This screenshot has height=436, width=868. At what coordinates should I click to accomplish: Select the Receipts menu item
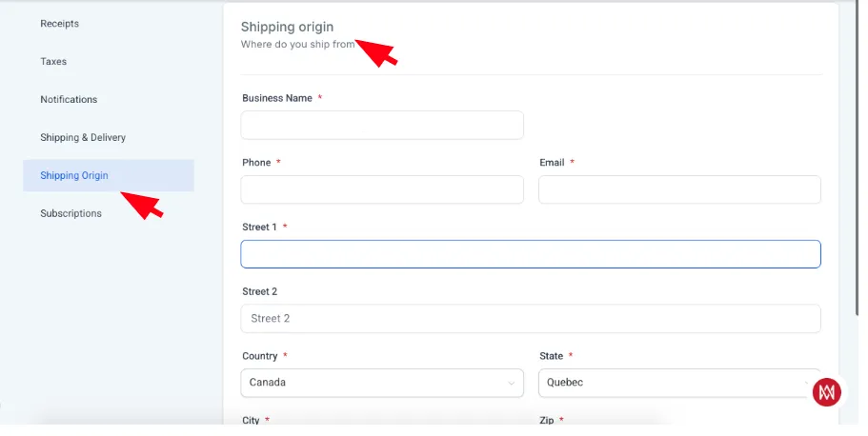59,23
